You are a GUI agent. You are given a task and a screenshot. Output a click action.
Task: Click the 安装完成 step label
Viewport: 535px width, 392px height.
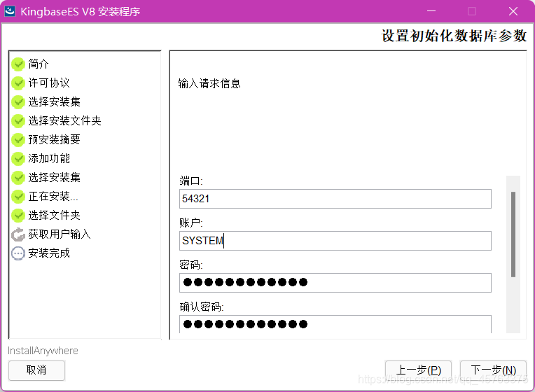(49, 253)
